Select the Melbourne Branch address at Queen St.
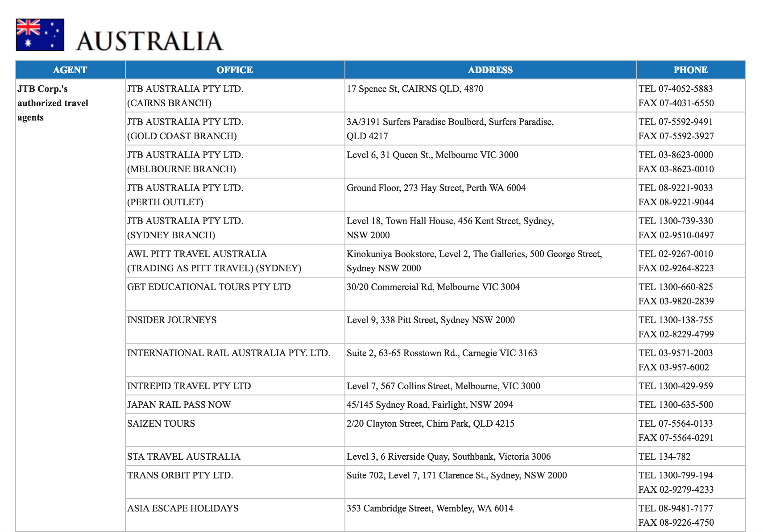This screenshot has width=763, height=532. point(432,155)
